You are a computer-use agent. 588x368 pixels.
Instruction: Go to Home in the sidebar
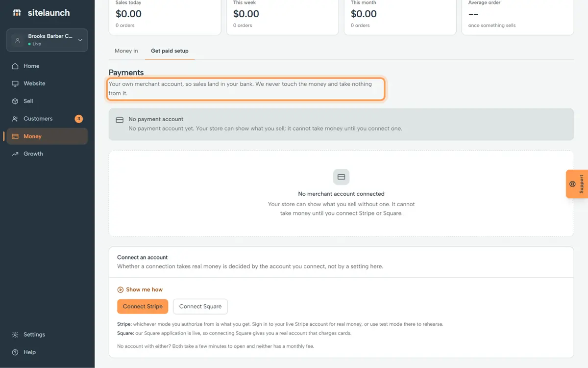(x=47, y=66)
